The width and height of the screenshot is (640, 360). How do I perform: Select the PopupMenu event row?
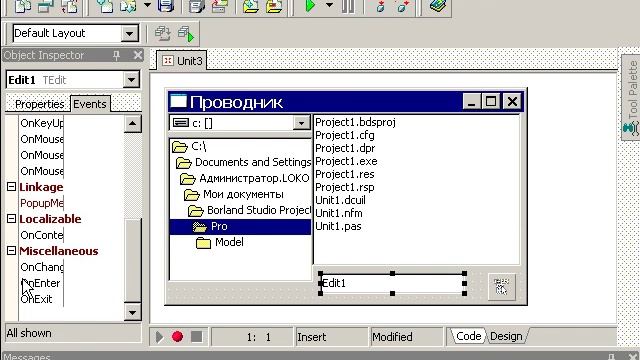(42, 203)
